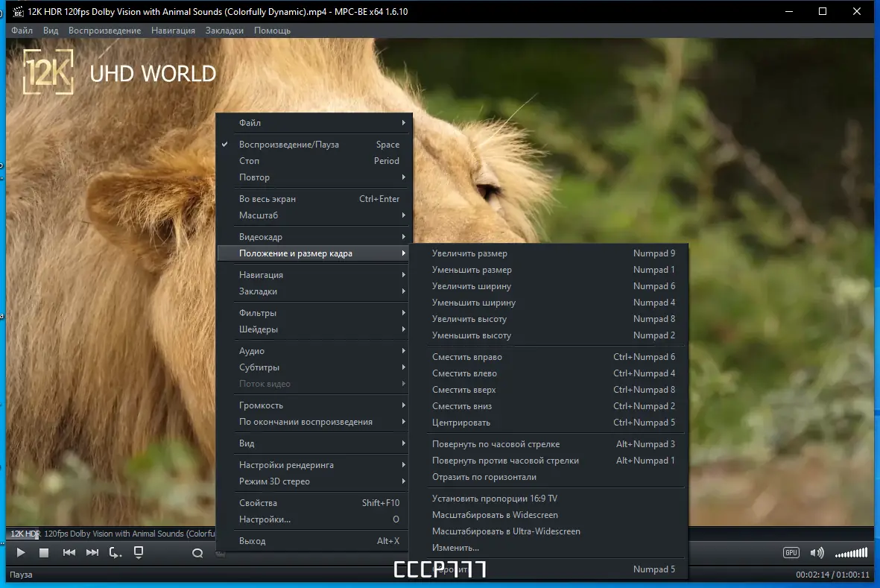This screenshot has height=588, width=880.
Task: Click the monitor icon in the control bar
Action: pyautogui.click(x=139, y=552)
